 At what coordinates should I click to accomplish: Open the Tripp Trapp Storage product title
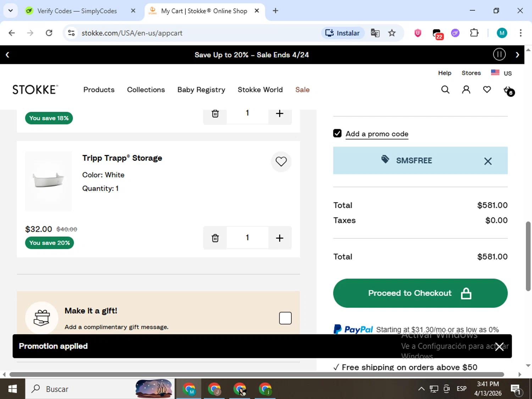(x=122, y=158)
